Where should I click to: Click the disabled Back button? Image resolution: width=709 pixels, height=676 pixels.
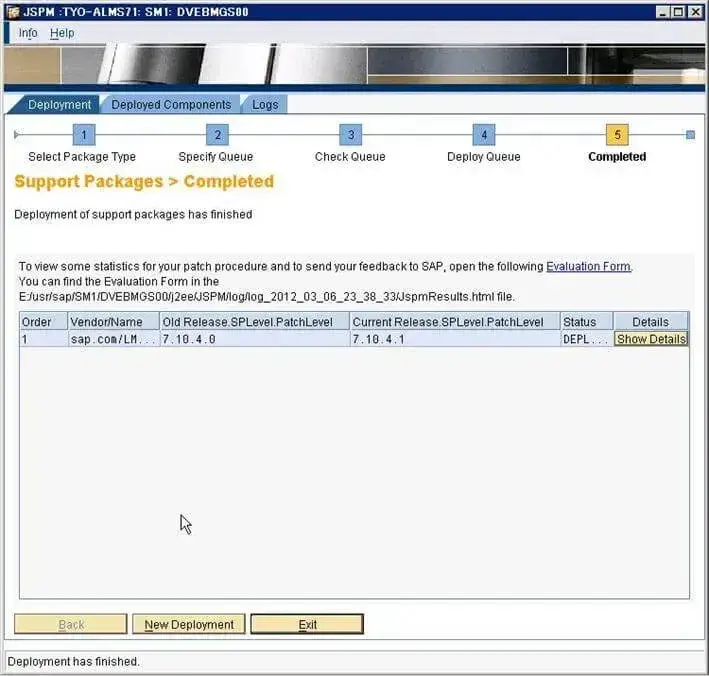click(71, 624)
